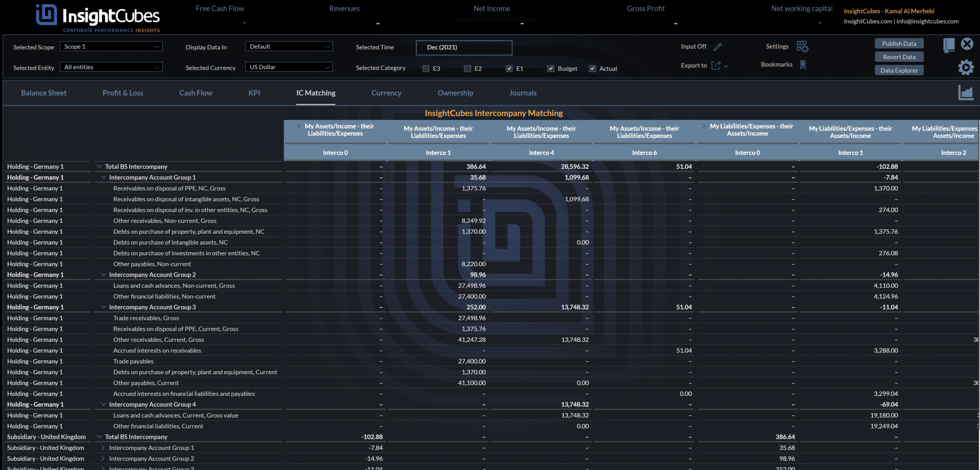Click the Publish Data button
Viewport: 980px width, 470px height.
[x=899, y=43]
